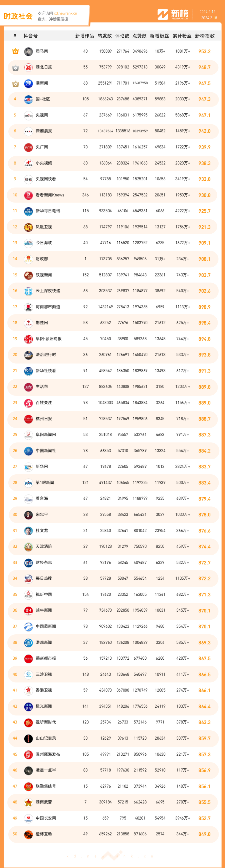Click the 天津消防 cartoon avatar

coord(28,546)
